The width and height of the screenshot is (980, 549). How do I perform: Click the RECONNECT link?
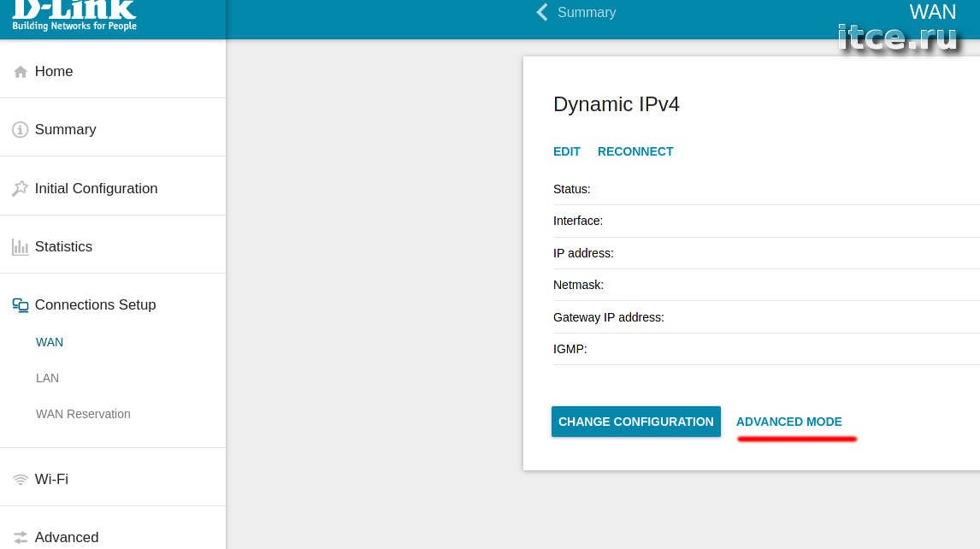(x=635, y=151)
